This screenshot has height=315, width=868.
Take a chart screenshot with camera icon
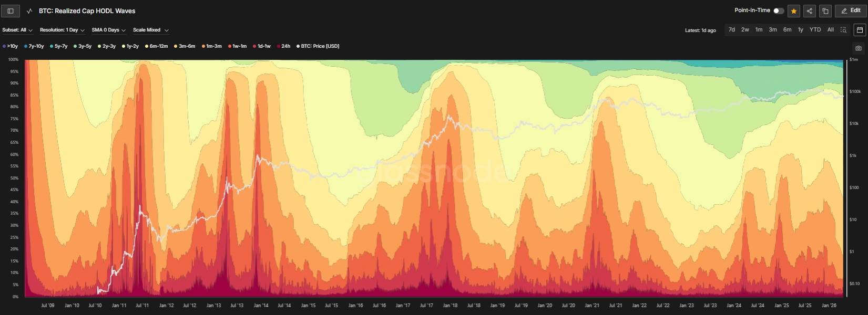[x=859, y=48]
